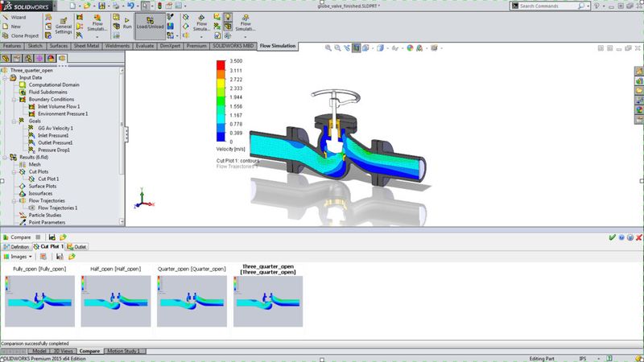This screenshot has width=644, height=362.
Task: Create new document via blank page icon
Action: [x=72, y=6]
